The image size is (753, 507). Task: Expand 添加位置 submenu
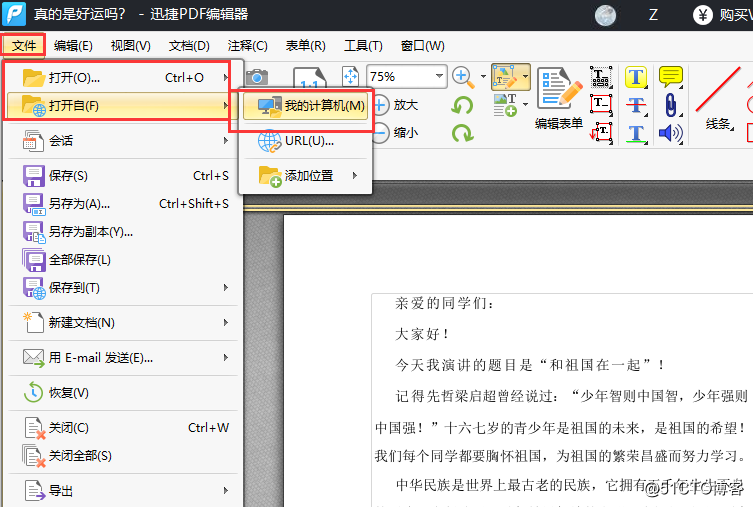coord(305,176)
